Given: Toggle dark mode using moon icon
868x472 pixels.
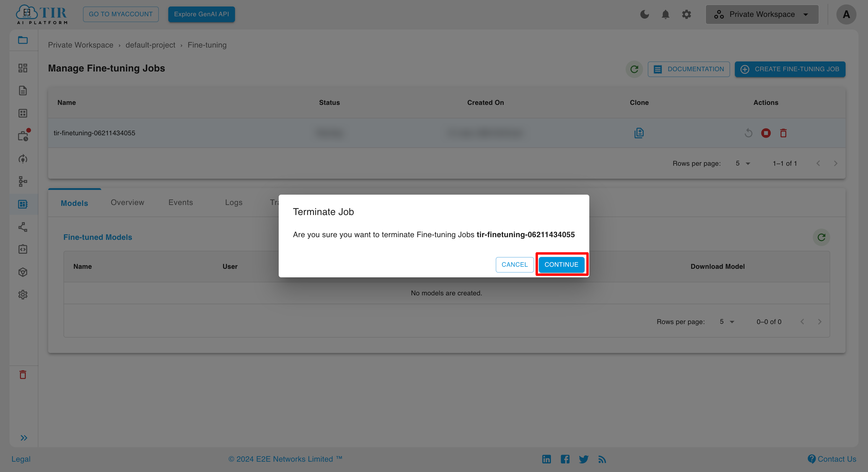Looking at the screenshot, I should (x=645, y=14).
